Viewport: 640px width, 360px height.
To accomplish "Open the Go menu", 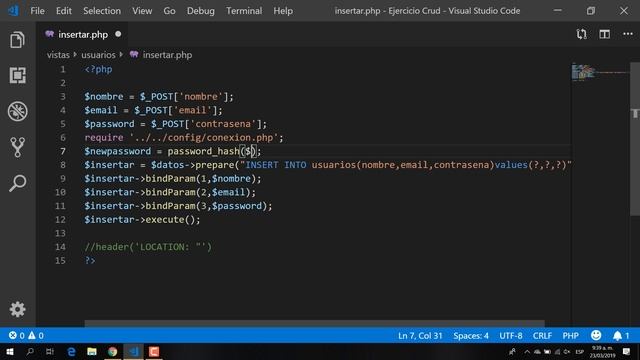I will point(169,11).
